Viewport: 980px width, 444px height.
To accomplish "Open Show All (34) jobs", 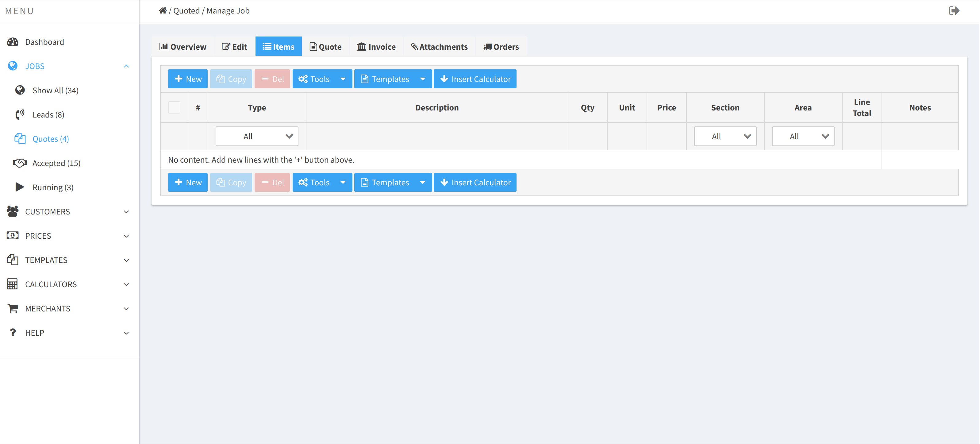I will (x=55, y=91).
